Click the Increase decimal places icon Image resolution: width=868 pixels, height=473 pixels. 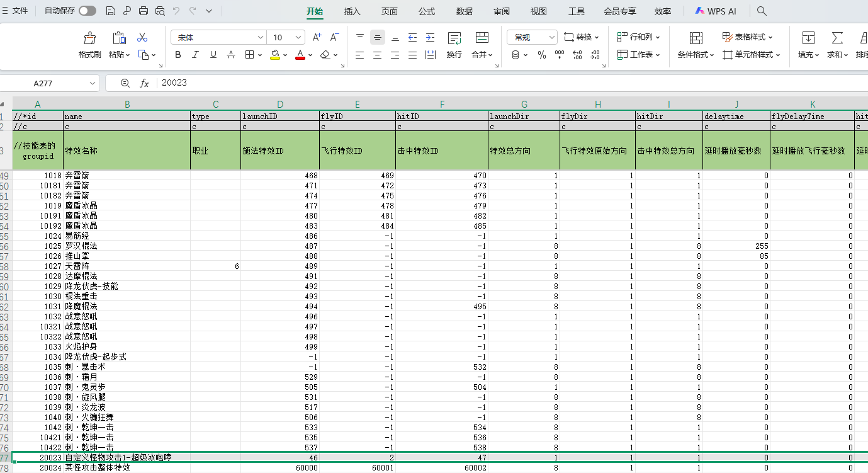(577, 55)
